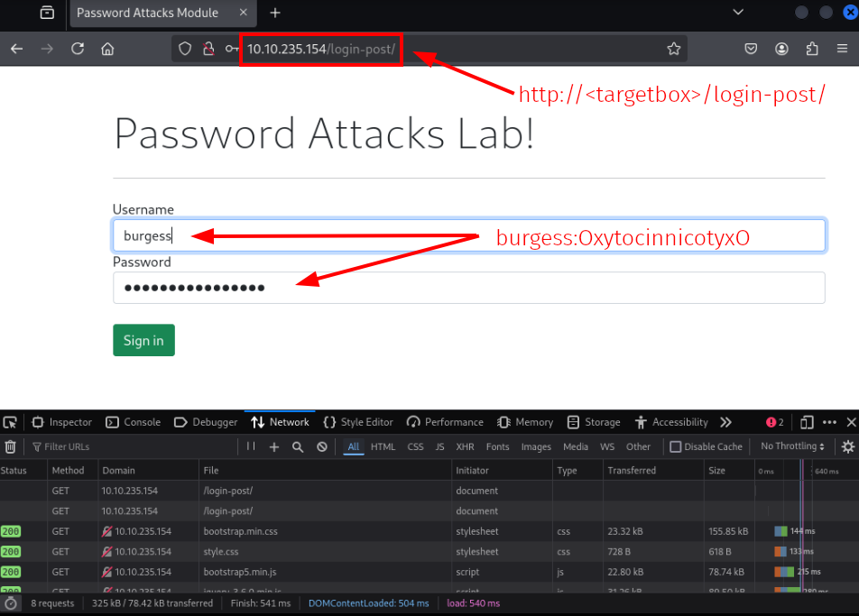The height and width of the screenshot is (616, 859).
Task: Open the list all tabs dropdown arrow
Action: (738, 13)
